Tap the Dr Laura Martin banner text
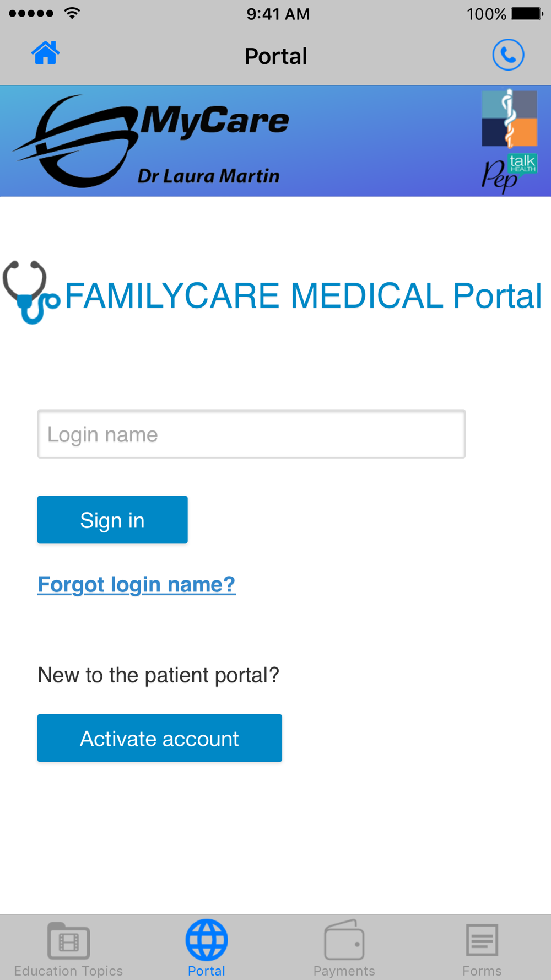 coord(208,176)
